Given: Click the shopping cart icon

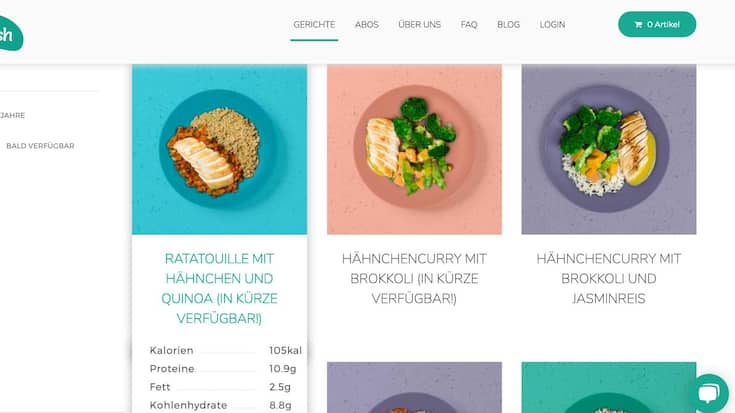Looking at the screenshot, I should tap(638, 24).
